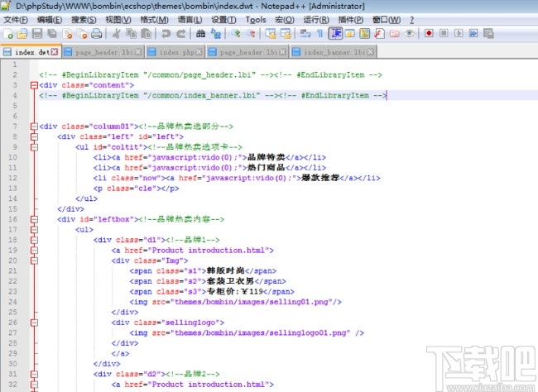The width and height of the screenshot is (538, 392).
Task: Stop macro recording with the square icon
Action: 444,34
